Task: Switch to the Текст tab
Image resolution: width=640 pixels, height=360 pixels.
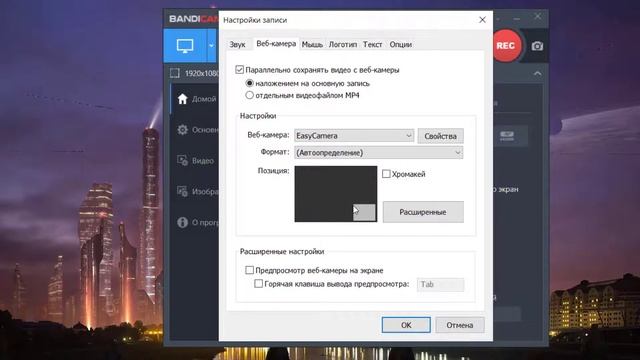Action: click(x=373, y=44)
